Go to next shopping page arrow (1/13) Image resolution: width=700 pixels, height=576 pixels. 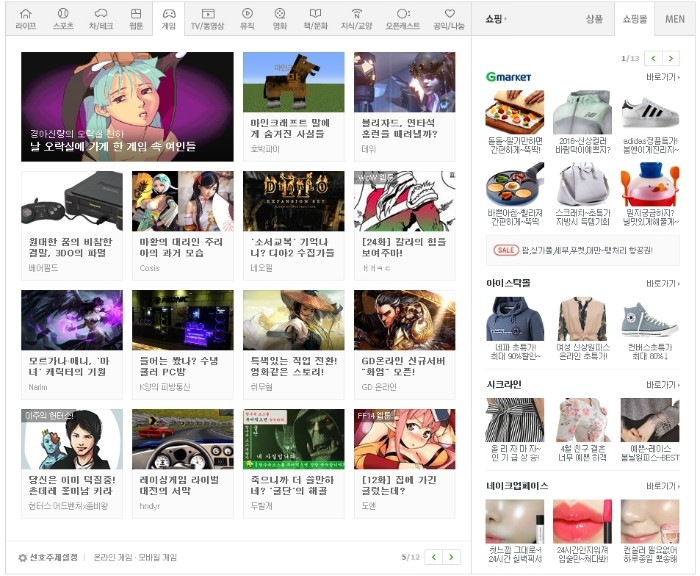tap(671, 58)
